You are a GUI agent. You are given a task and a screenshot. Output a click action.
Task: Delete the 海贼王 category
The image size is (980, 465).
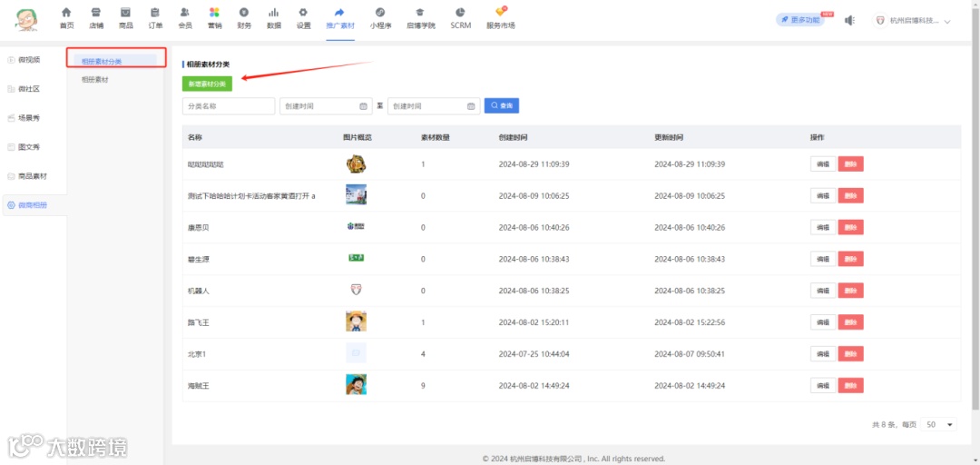coord(850,385)
